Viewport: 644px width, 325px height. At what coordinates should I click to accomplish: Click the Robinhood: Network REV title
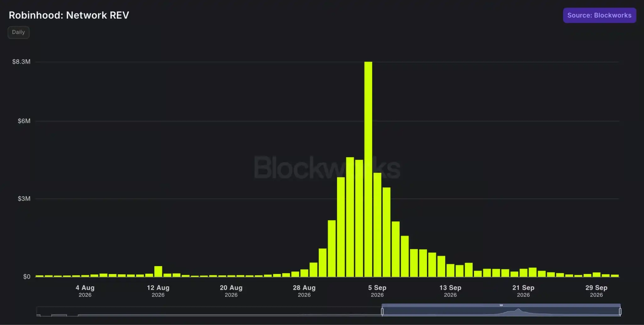pyautogui.click(x=69, y=15)
